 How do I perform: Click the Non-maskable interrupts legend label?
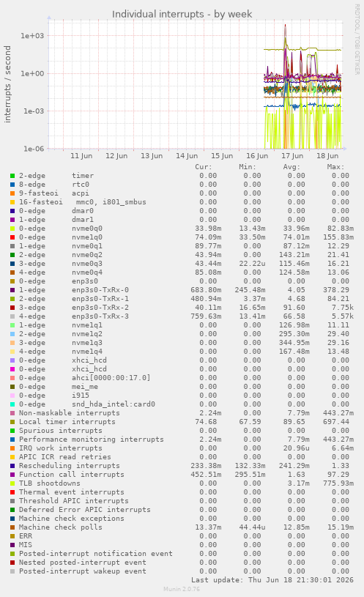coord(70,413)
